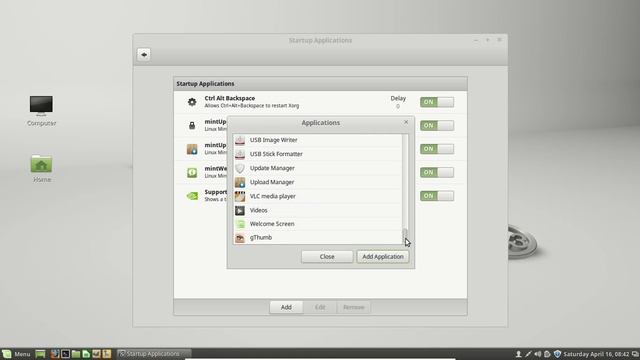Select 'Videos' list entry text
Screen dimensions: 640x360
point(258,210)
